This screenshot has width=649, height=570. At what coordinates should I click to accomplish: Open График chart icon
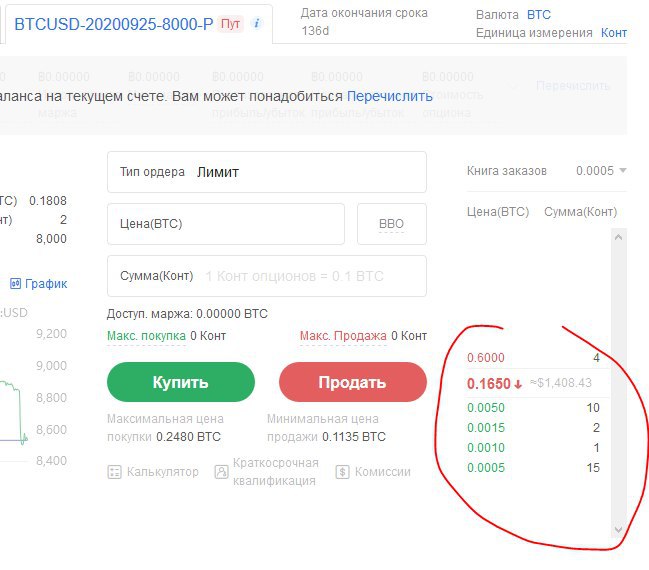coord(15,284)
